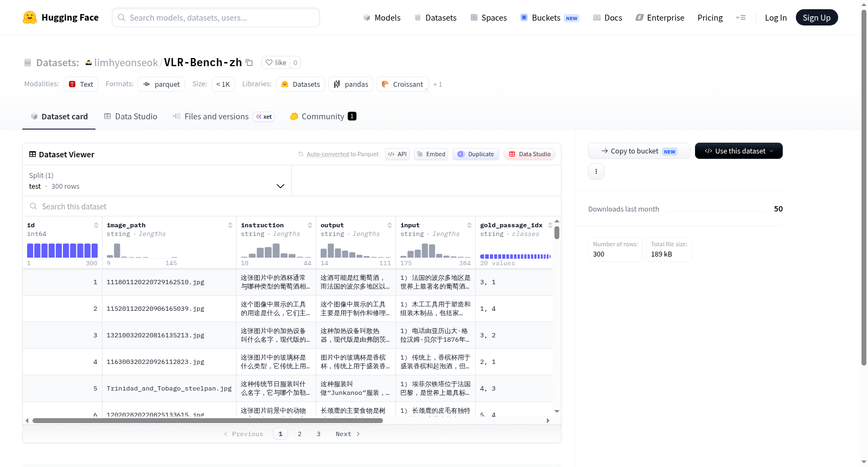This screenshot has height=467, width=868.
Task: Click the Text modality tag
Action: pyautogui.click(x=81, y=85)
